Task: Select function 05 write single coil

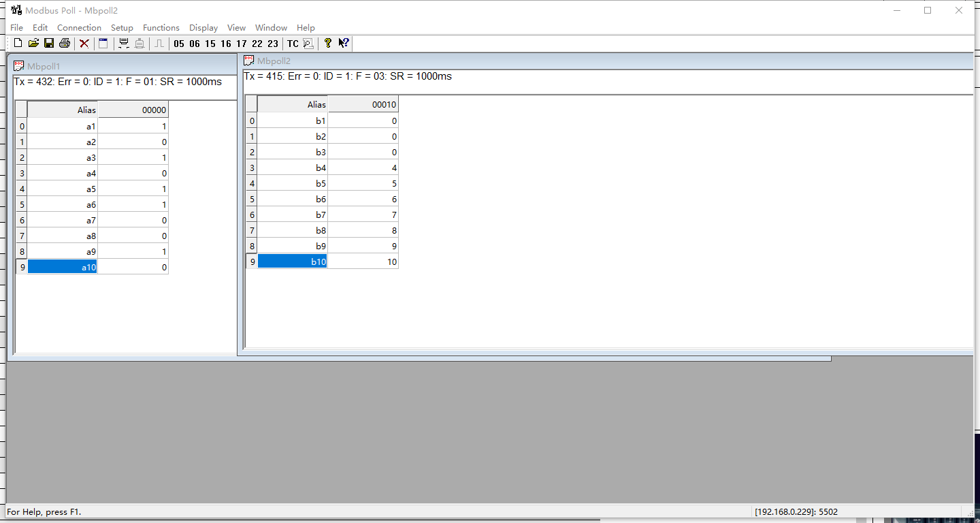Action: [179, 44]
